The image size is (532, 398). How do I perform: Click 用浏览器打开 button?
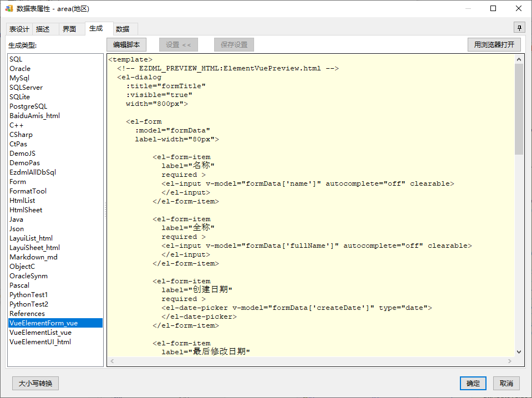pos(494,45)
